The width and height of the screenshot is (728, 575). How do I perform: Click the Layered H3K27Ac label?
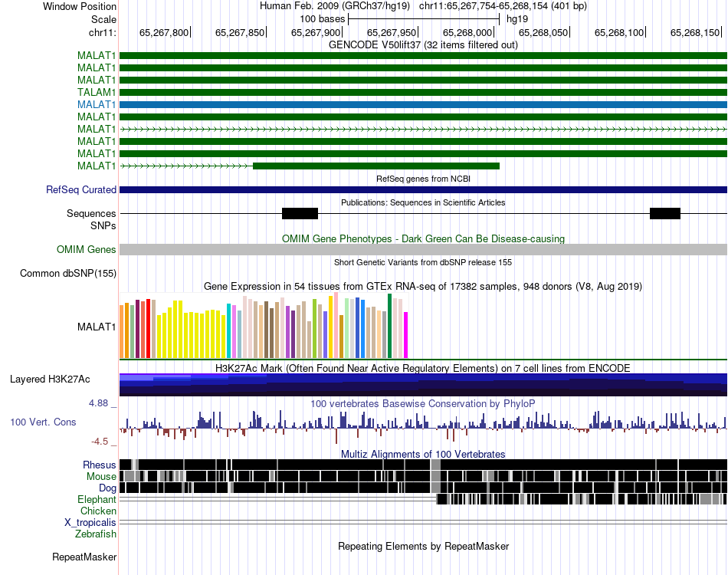tap(50, 379)
